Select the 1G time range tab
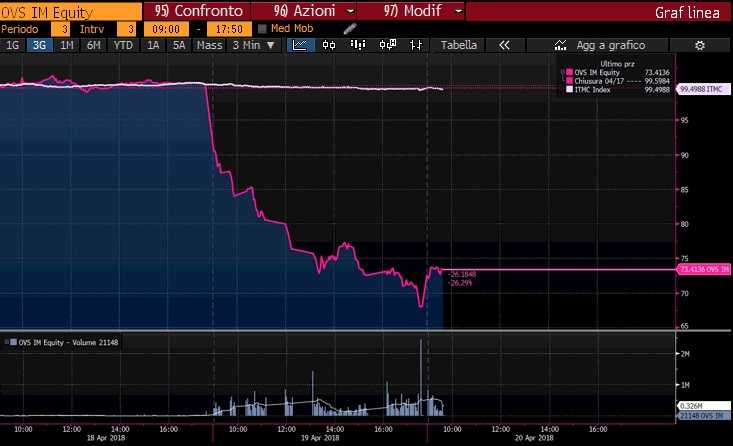Screen dimensions: 733x446 click(13, 45)
